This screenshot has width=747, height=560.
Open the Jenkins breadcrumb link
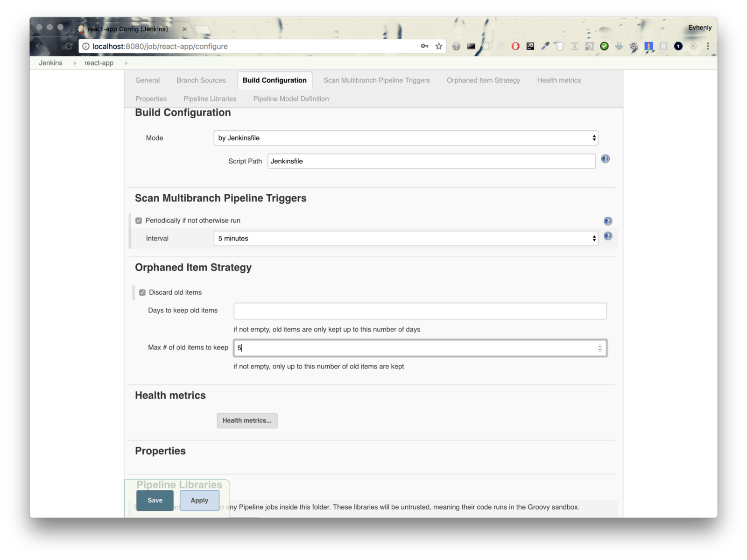click(x=50, y=63)
